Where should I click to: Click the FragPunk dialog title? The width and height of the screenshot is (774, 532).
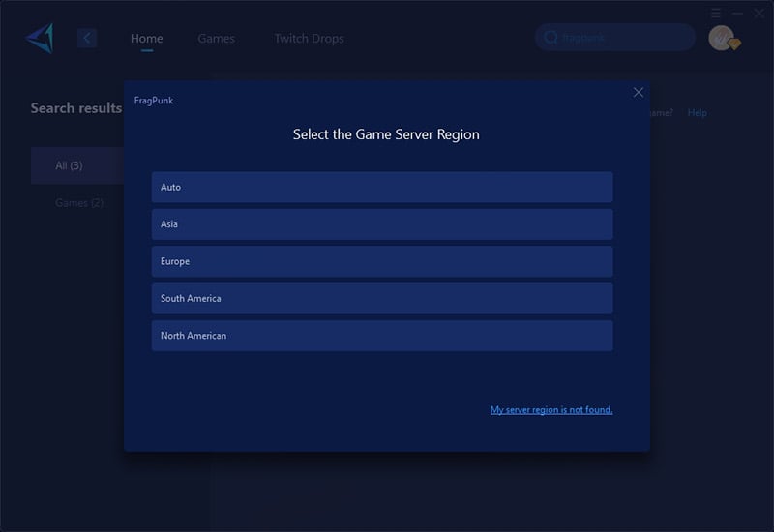[x=154, y=101]
